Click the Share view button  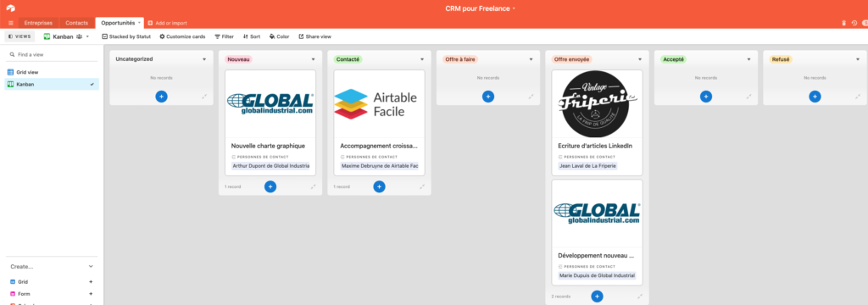click(x=314, y=36)
